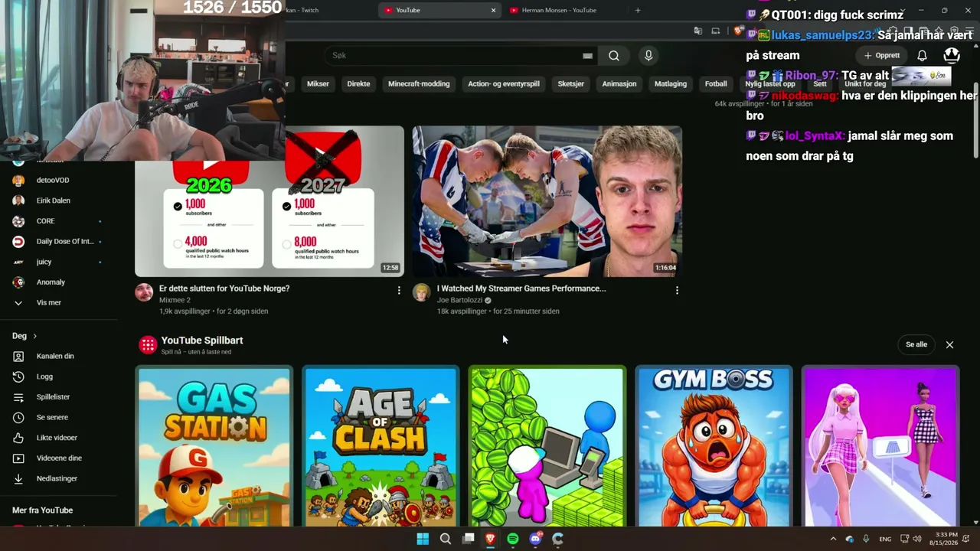Show hidden system tray icons
The height and width of the screenshot is (551, 980).
833,539
